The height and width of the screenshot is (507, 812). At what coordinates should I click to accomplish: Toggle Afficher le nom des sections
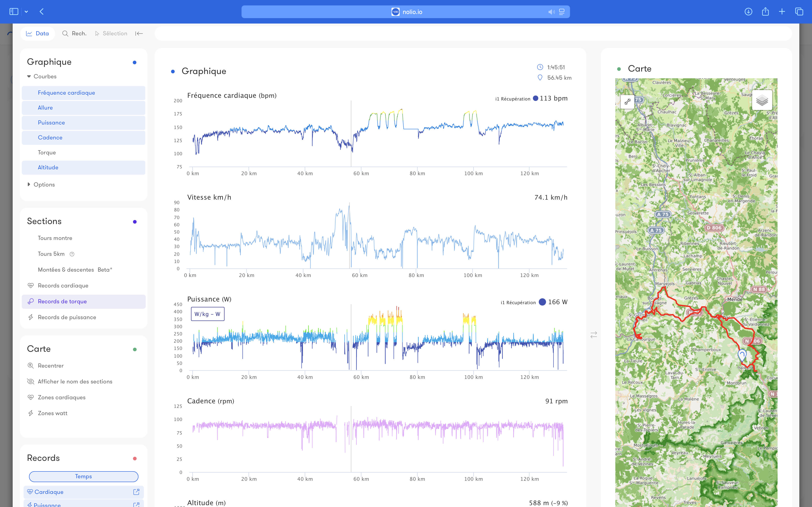pos(75,381)
